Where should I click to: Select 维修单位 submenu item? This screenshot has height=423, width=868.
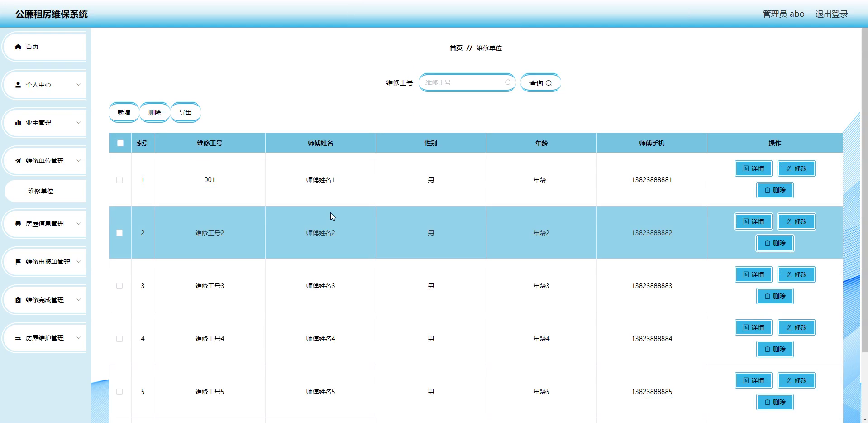click(x=45, y=191)
